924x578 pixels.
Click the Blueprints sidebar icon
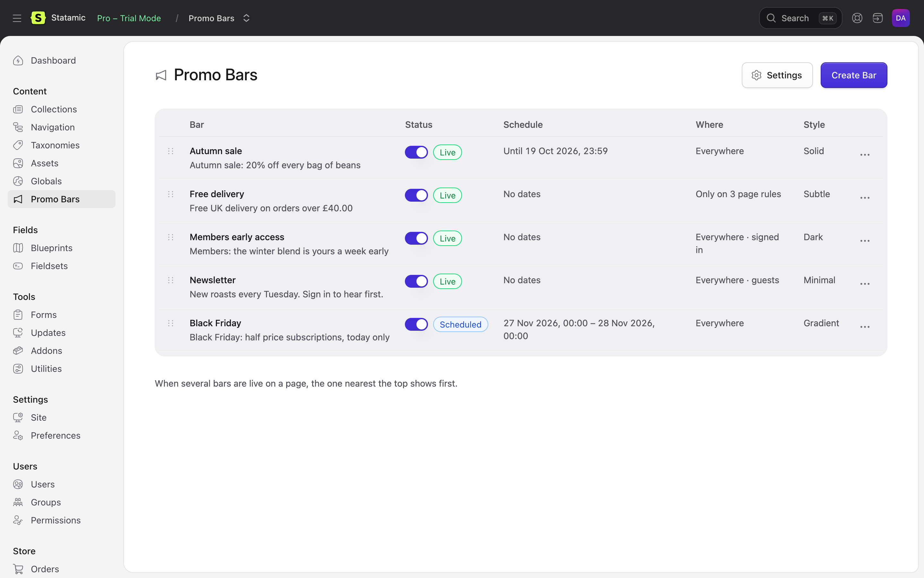18,248
